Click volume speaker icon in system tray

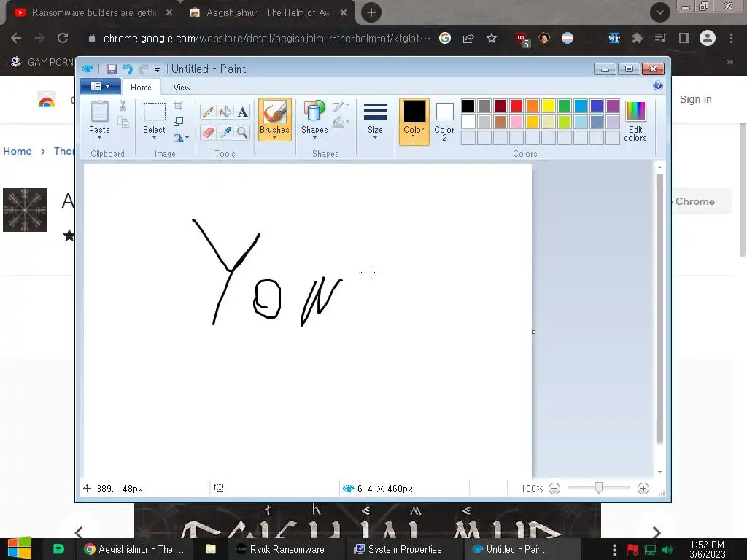tap(667, 550)
